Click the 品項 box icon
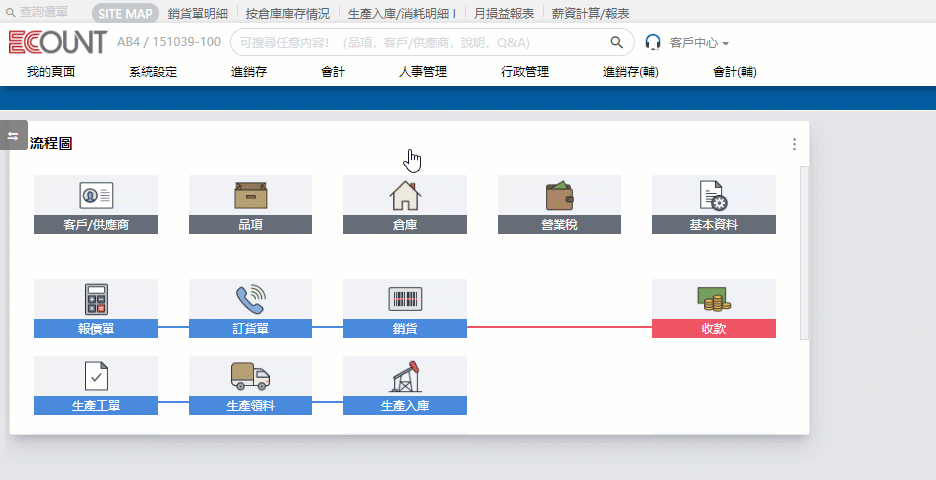The image size is (936, 480). (250, 195)
